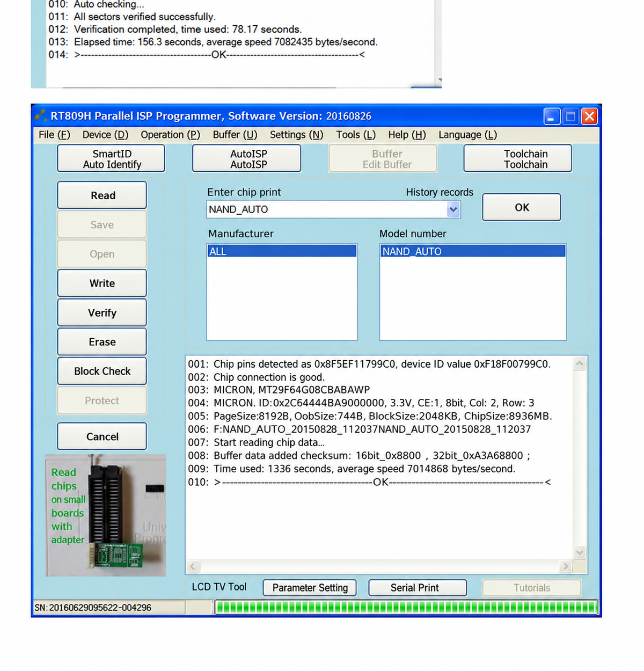The width and height of the screenshot is (644, 671).
Task: Click the AutoISP button
Action: click(x=247, y=159)
